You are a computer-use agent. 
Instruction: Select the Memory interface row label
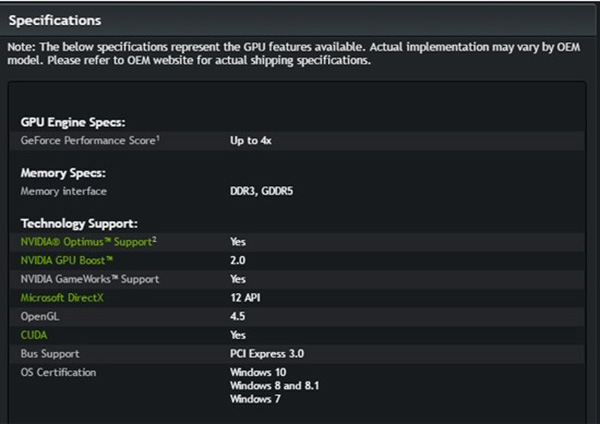click(63, 191)
